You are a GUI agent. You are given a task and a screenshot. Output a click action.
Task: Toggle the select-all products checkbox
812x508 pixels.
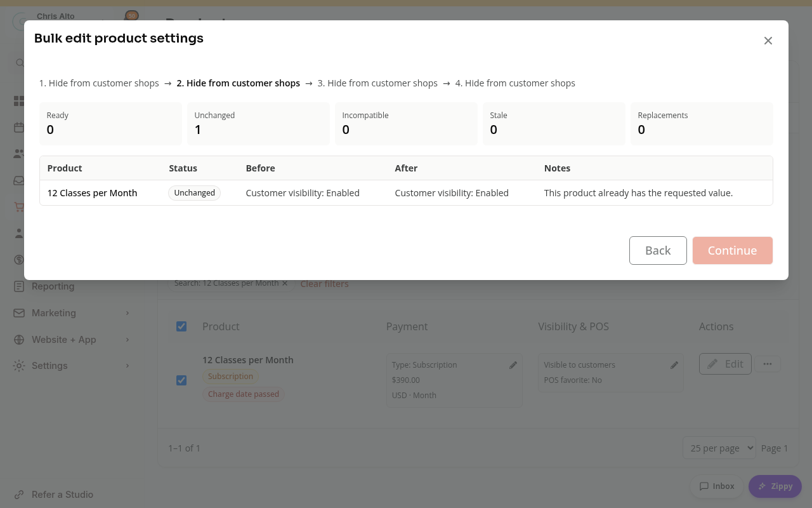coord(181,326)
